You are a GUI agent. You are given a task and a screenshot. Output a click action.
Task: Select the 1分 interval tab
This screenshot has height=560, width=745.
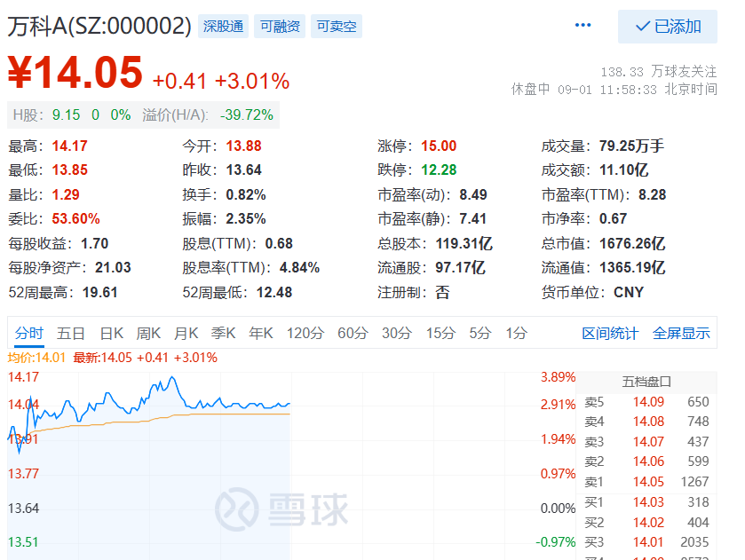517,333
